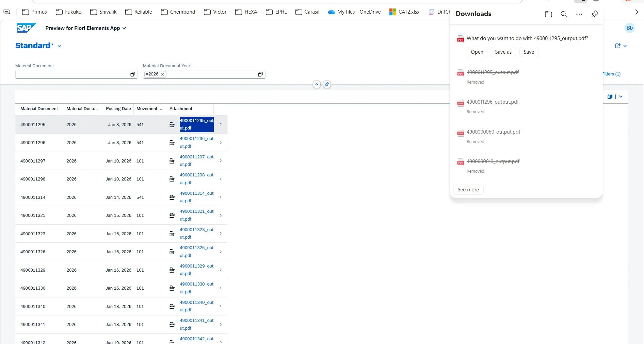Screen dimensions: 644x344
Task: Click the Posting Date column header
Action: 118,109
